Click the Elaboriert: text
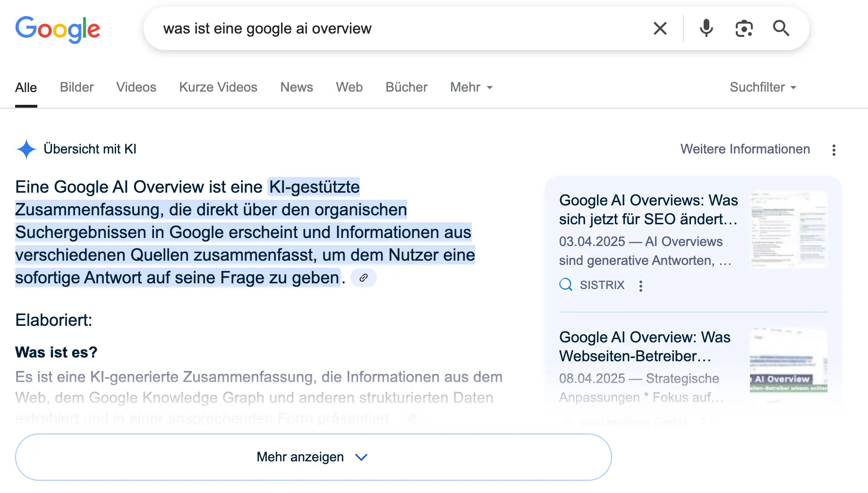 click(x=54, y=320)
